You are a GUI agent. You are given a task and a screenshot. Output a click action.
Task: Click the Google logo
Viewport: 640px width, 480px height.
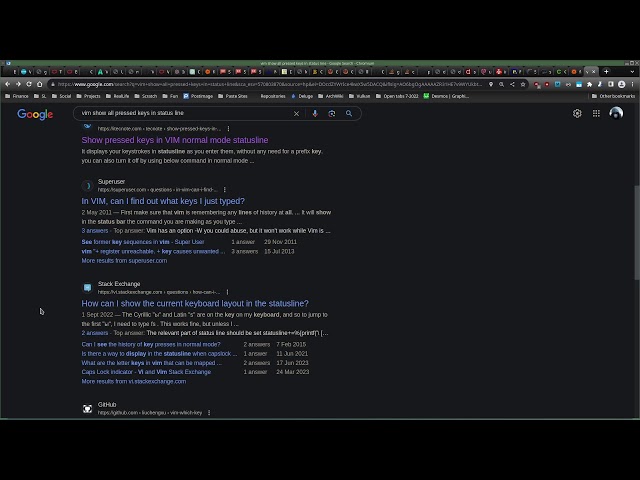[x=35, y=114]
